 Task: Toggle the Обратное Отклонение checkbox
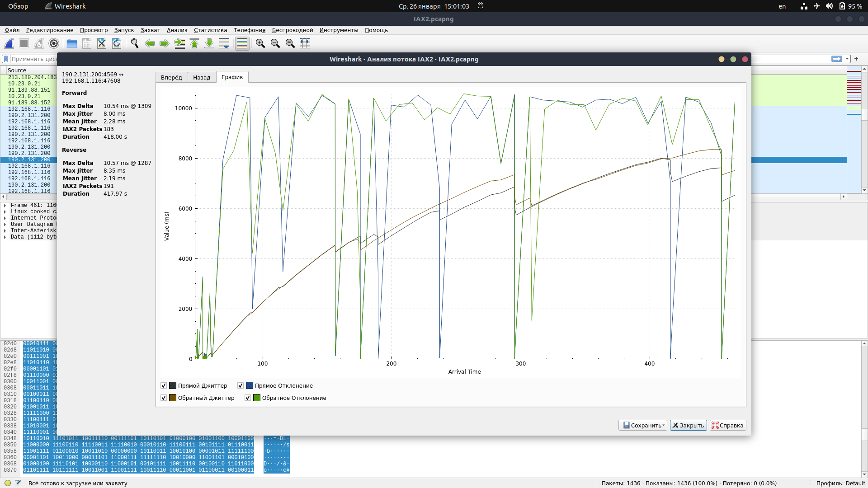pyautogui.click(x=248, y=398)
